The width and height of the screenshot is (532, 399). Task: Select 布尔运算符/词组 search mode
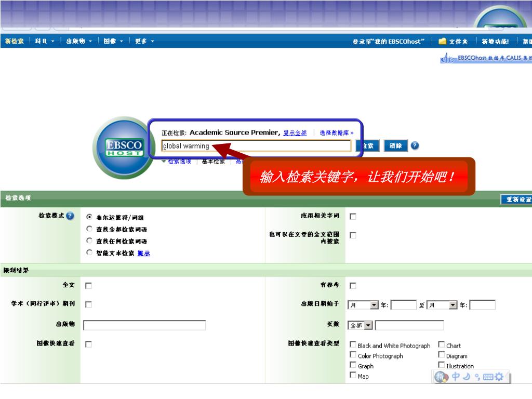(89, 217)
